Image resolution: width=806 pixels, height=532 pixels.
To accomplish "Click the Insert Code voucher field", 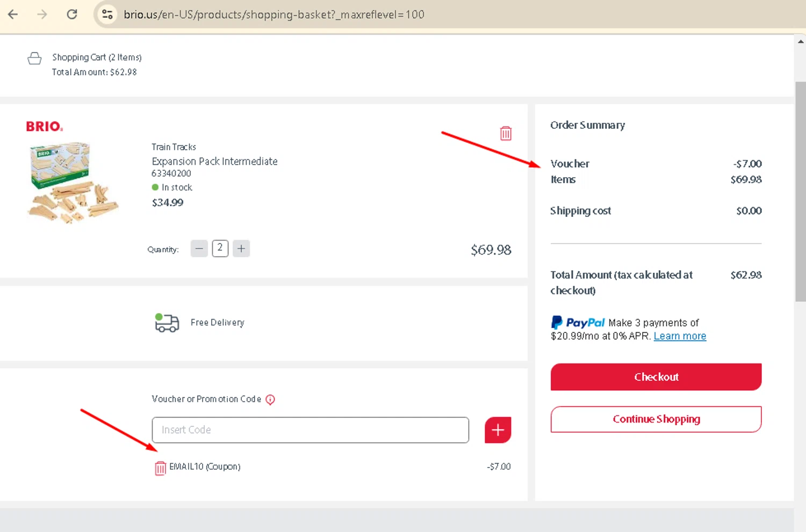I will [x=311, y=430].
